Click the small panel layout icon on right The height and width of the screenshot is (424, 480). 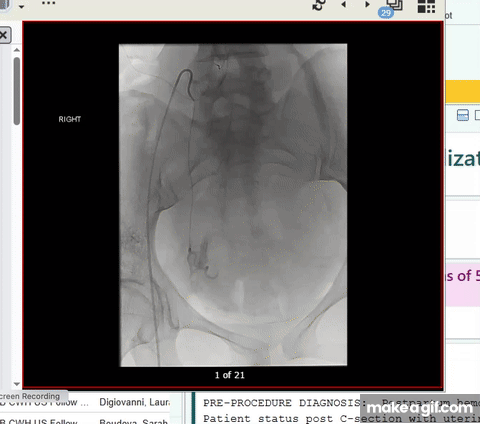pyautogui.click(x=463, y=115)
